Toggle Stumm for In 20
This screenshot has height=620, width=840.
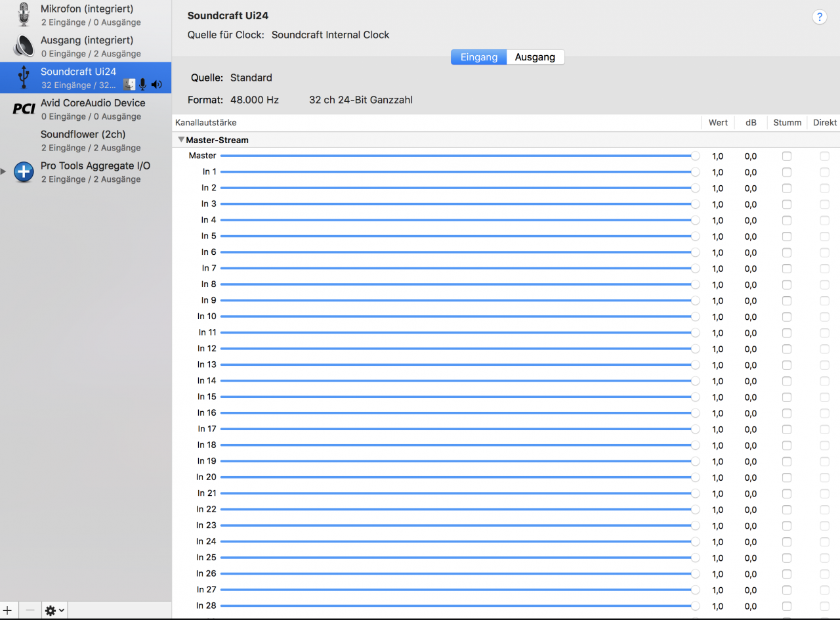pyautogui.click(x=787, y=477)
